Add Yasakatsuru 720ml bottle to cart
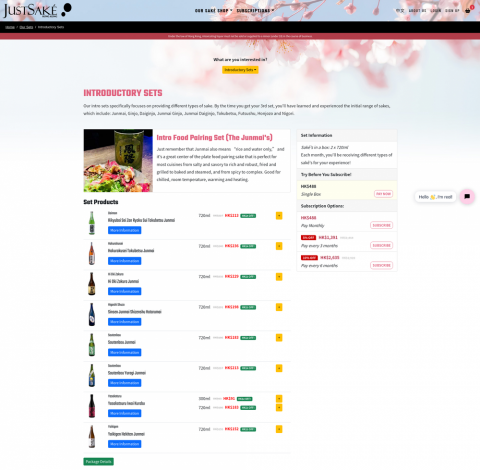480x470 pixels. 279,407
